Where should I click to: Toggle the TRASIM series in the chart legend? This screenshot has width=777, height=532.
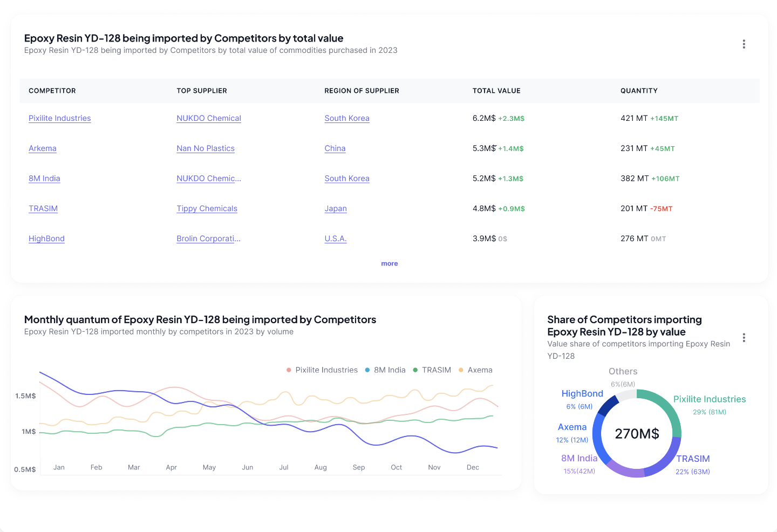coord(432,370)
